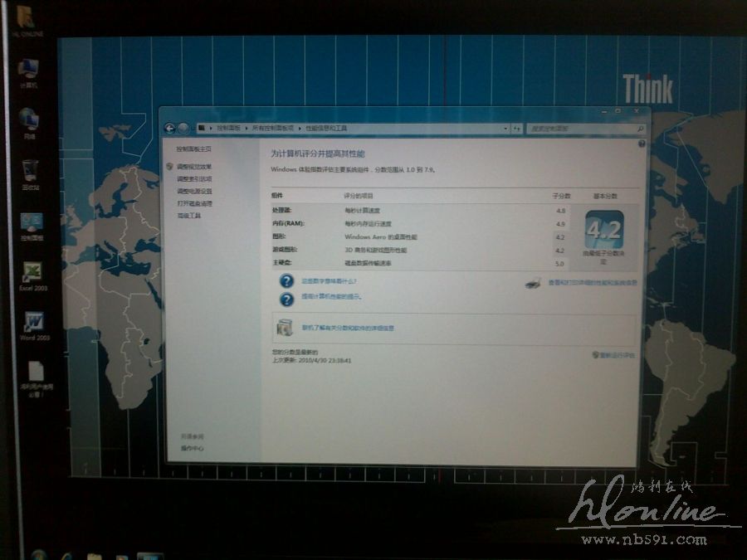This screenshot has height=560, width=747.
Task: Click the 4.2 base score badge
Action: (603, 229)
